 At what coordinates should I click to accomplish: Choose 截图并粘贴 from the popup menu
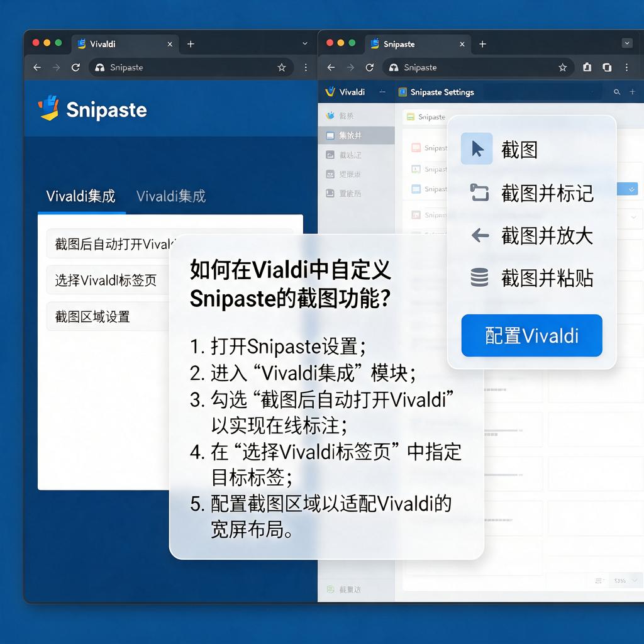click(532, 278)
